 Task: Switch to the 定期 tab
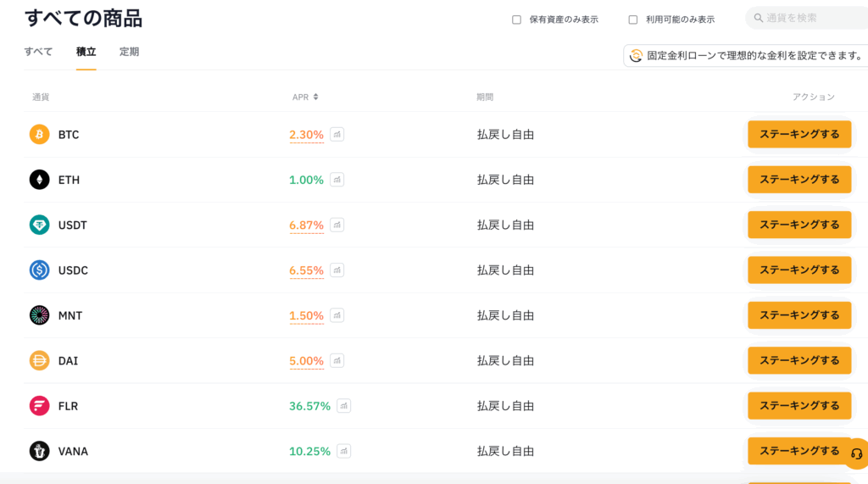[129, 52]
